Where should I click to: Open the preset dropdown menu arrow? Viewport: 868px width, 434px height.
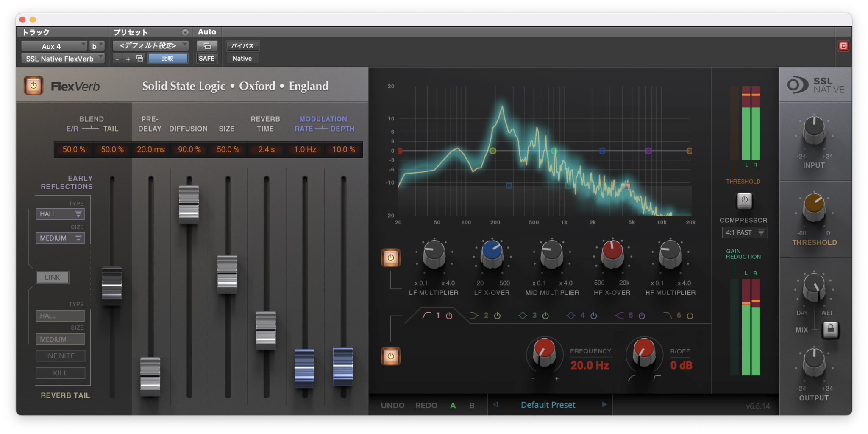(x=185, y=32)
